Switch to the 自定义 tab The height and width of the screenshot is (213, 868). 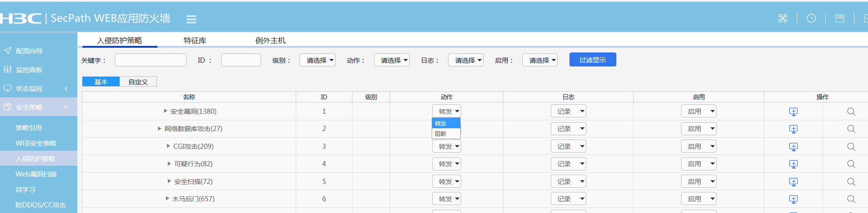click(138, 82)
